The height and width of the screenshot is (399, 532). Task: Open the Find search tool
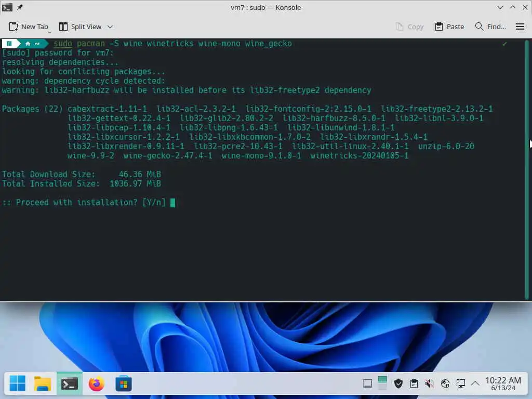pyautogui.click(x=490, y=27)
